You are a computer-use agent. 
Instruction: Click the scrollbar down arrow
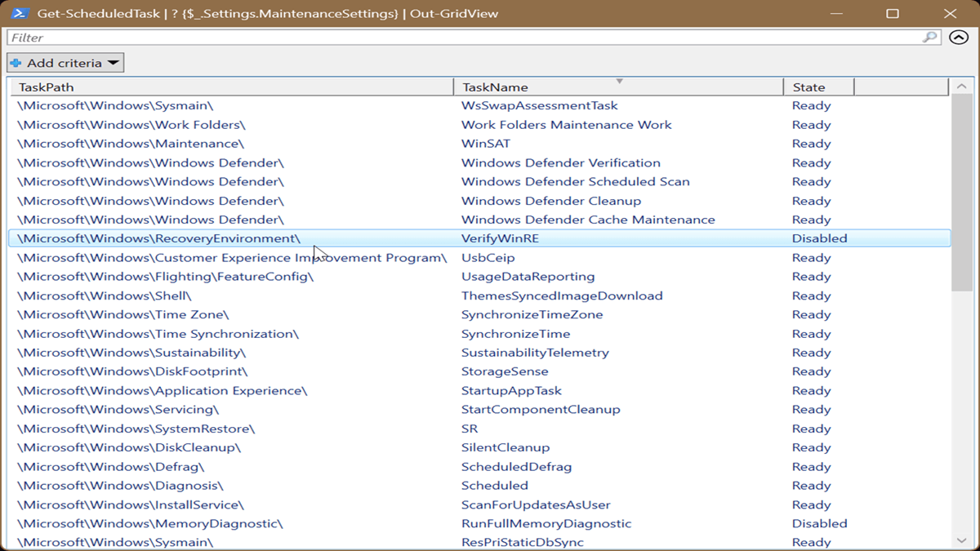pyautogui.click(x=960, y=540)
